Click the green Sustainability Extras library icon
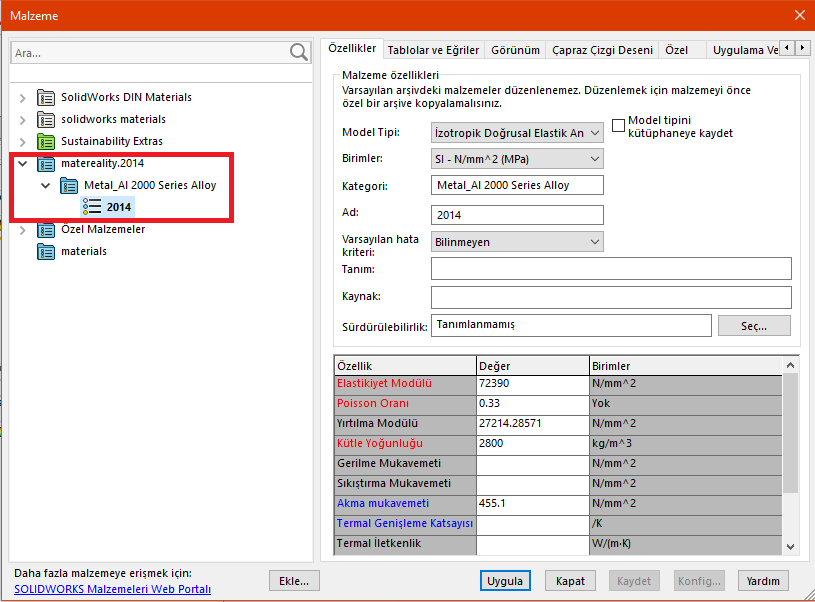This screenshot has width=815, height=602. (46, 142)
